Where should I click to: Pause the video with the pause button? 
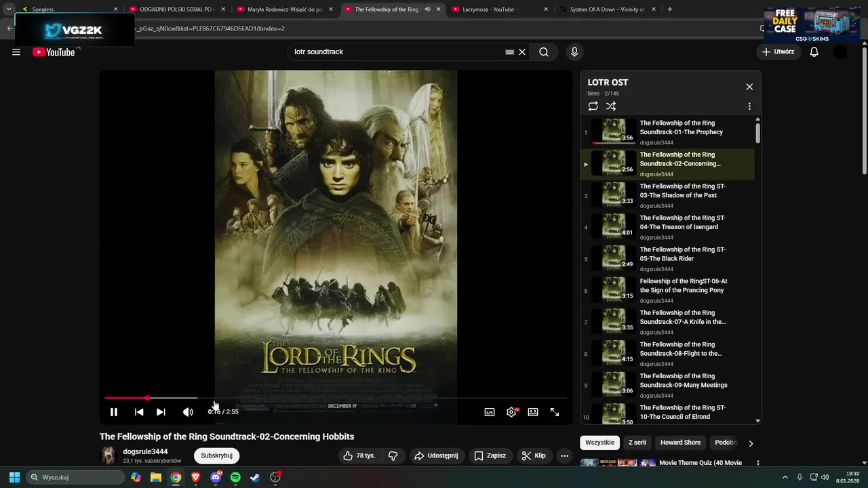pyautogui.click(x=114, y=412)
